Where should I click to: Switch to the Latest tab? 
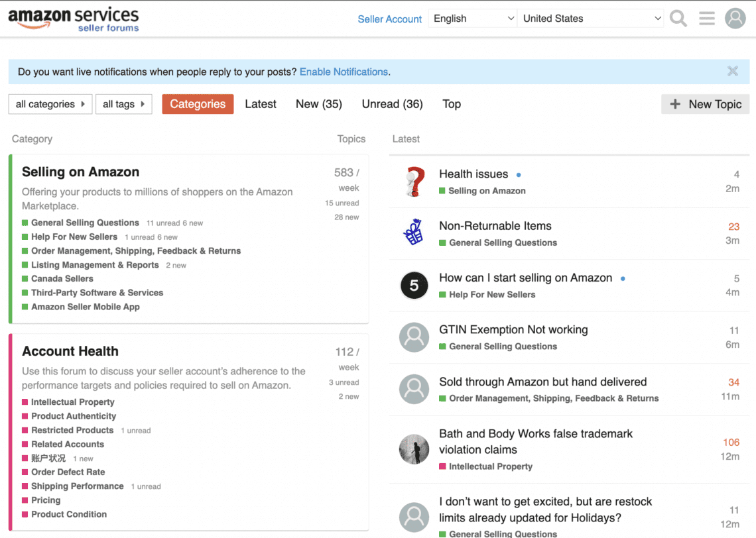point(261,104)
